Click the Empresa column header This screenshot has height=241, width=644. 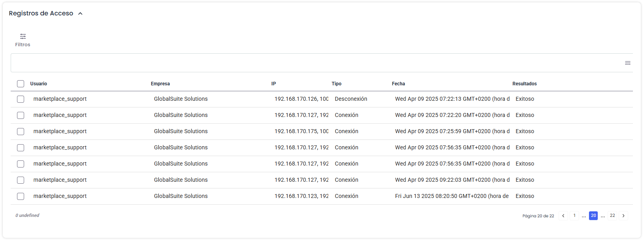pos(160,84)
